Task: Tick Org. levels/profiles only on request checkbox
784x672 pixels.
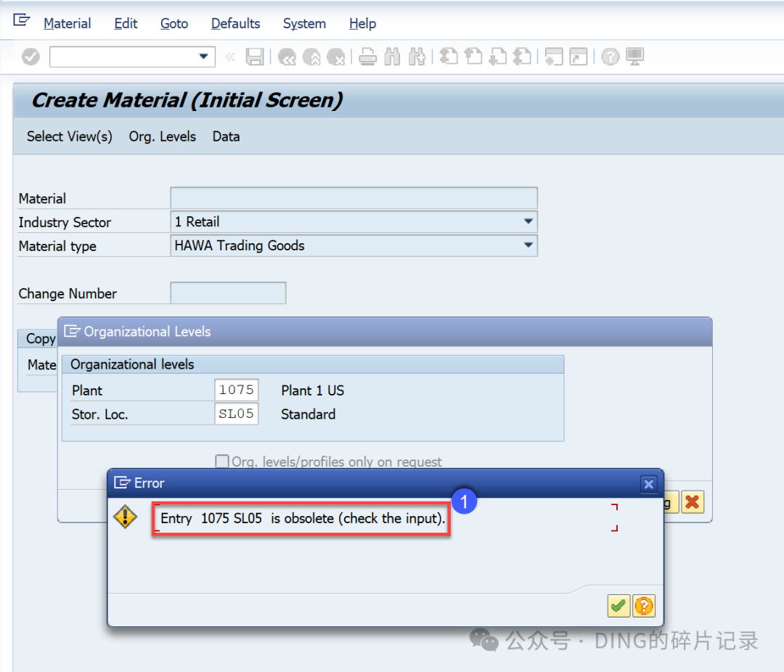Action: pyautogui.click(x=222, y=461)
